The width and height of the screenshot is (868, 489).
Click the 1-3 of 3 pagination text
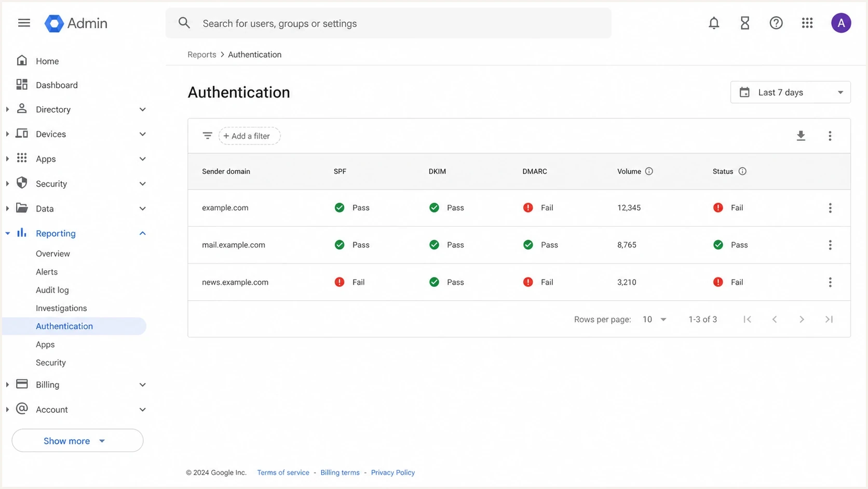703,319
